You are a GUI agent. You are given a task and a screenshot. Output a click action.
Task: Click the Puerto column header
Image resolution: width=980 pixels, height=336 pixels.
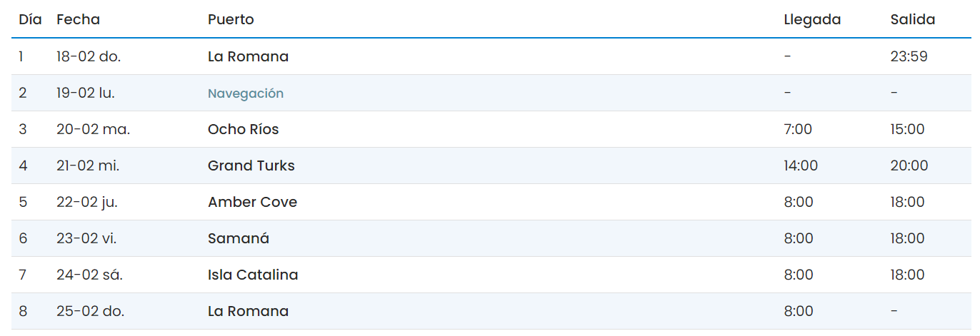(x=231, y=19)
